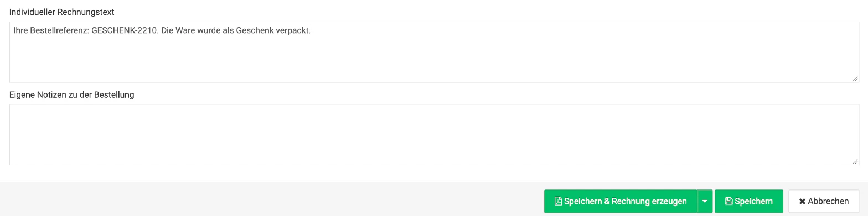Click the resize grip of the Eigene Notizen textarea

(855, 161)
